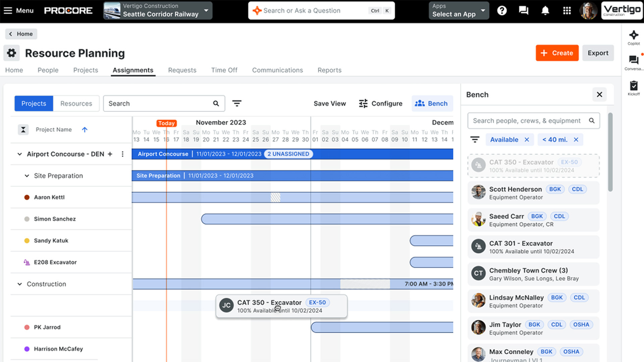Remove the Available filter chip
644x362 pixels.
point(527,140)
